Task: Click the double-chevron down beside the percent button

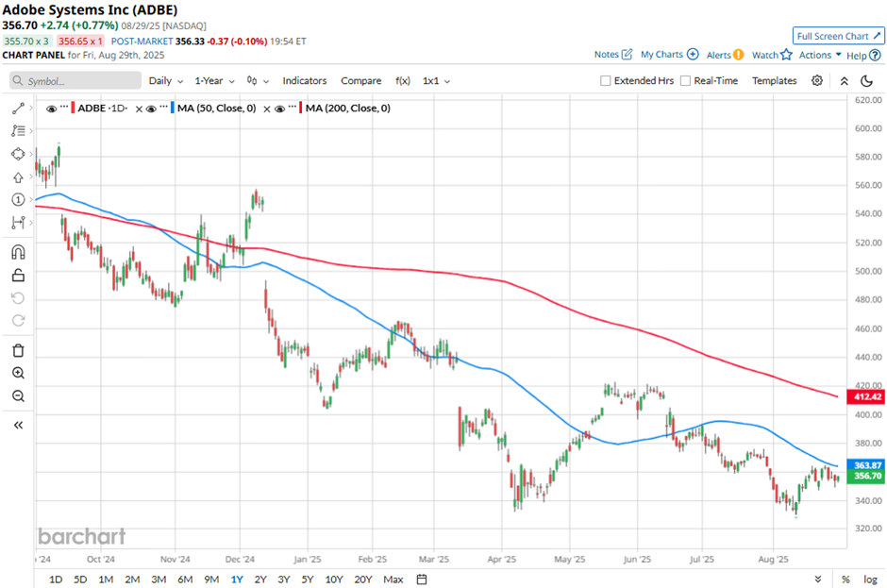Action: pos(818,579)
